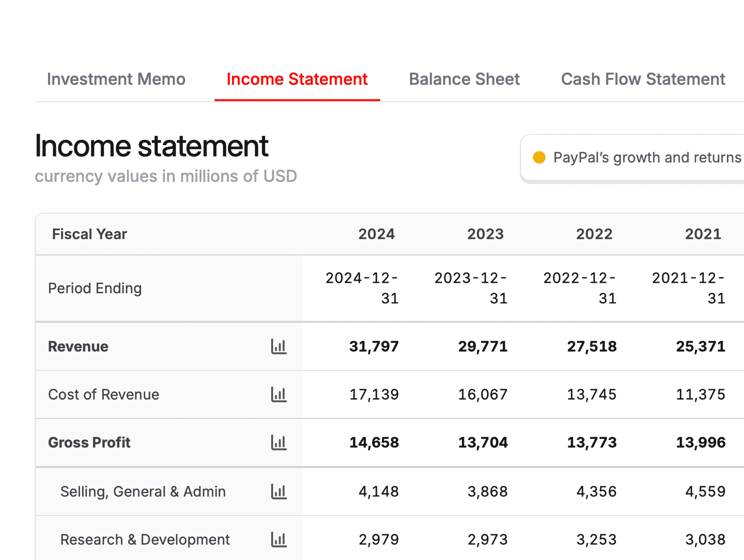Select the 2023 fiscal year column header

485,234
